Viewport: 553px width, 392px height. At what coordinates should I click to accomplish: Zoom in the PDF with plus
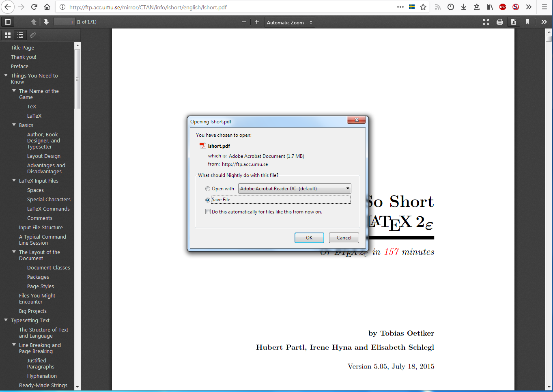pos(257,22)
